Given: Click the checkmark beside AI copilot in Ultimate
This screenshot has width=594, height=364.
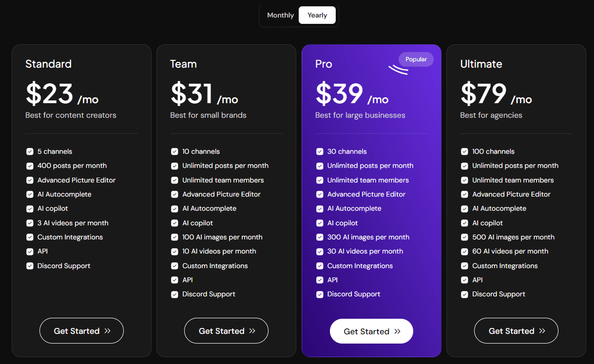Looking at the screenshot, I should click(464, 223).
